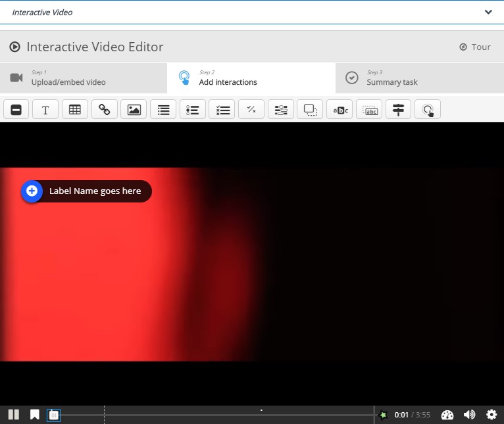504x424 pixels.
Task: Insert a Drag and Drop task
Action: tap(310, 110)
